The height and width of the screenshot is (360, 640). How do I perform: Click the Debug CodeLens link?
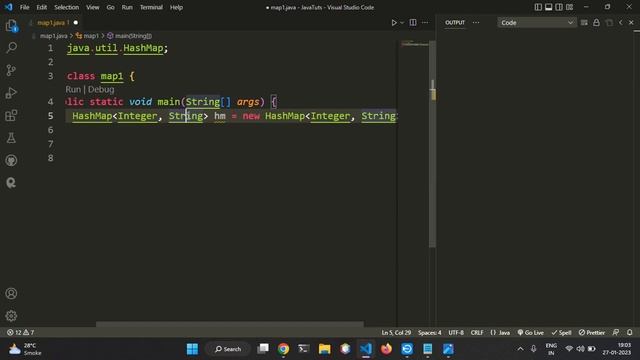tap(101, 89)
